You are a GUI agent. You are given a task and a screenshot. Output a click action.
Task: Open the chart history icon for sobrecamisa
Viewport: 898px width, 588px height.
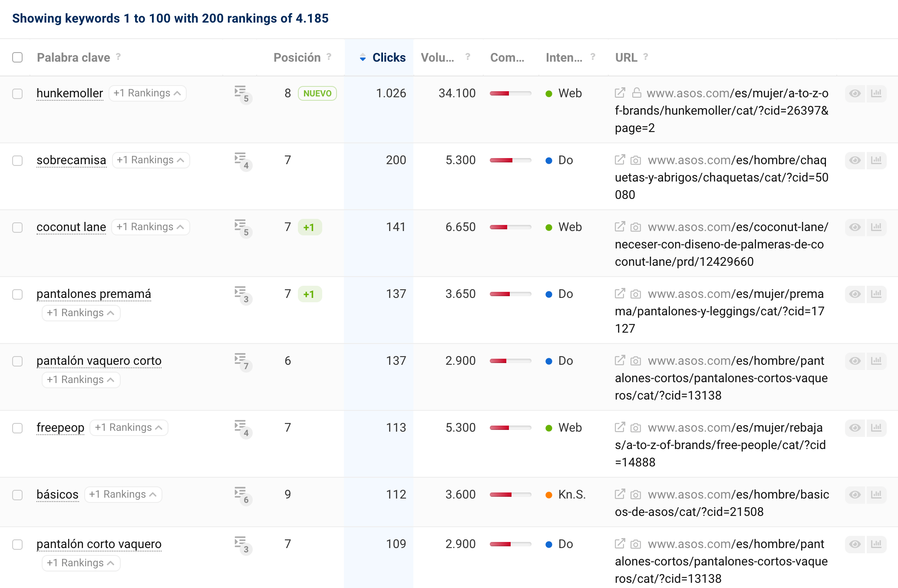(876, 160)
